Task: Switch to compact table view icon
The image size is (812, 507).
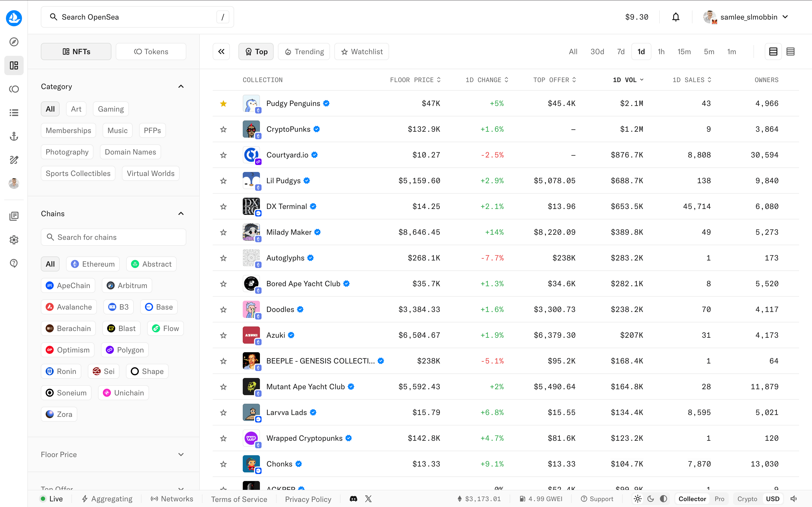Action: pos(790,52)
